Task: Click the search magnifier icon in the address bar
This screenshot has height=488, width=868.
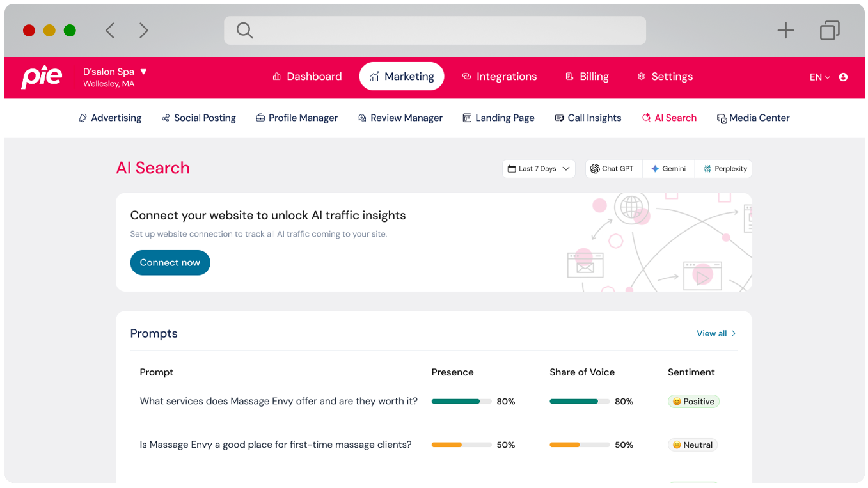Action: (244, 30)
